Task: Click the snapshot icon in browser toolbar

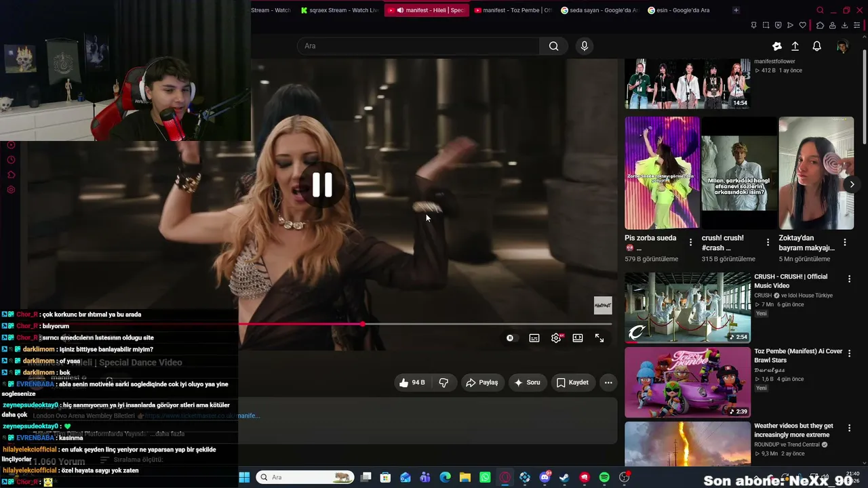Action: tap(766, 25)
